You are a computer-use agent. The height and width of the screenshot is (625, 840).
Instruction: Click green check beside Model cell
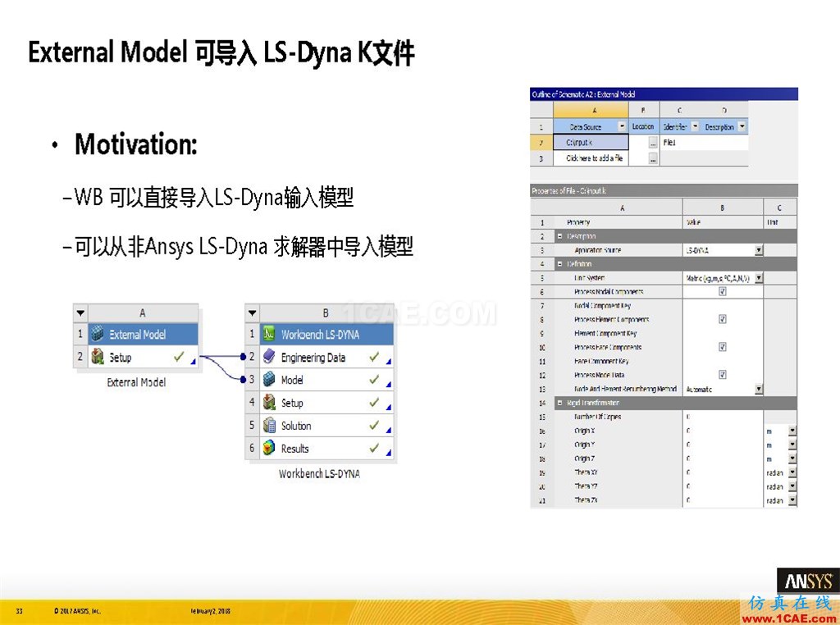(x=374, y=379)
